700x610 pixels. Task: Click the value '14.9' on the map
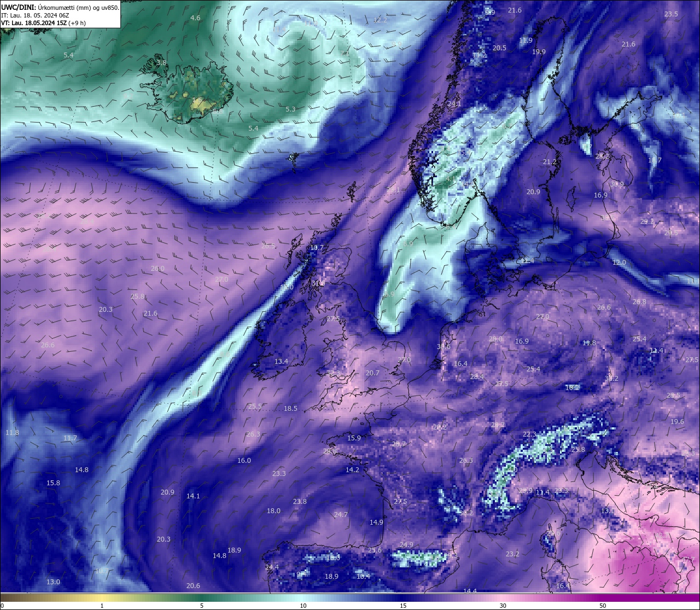[376, 522]
